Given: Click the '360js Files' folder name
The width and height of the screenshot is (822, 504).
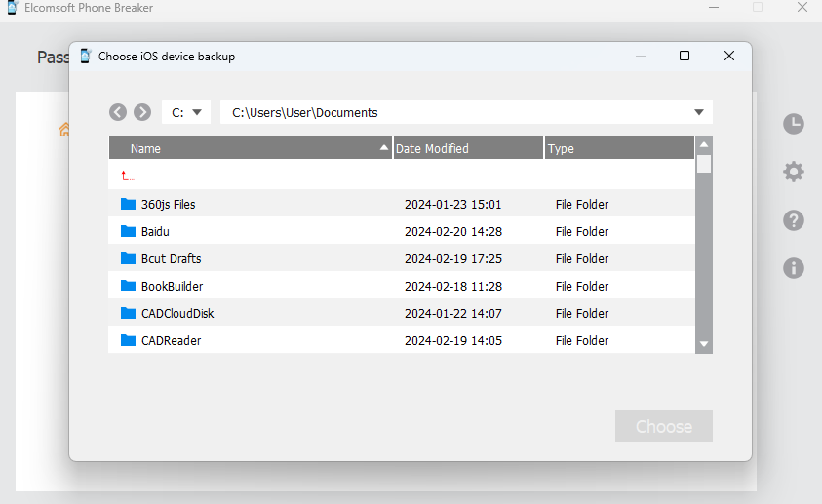Looking at the screenshot, I should tap(169, 205).
